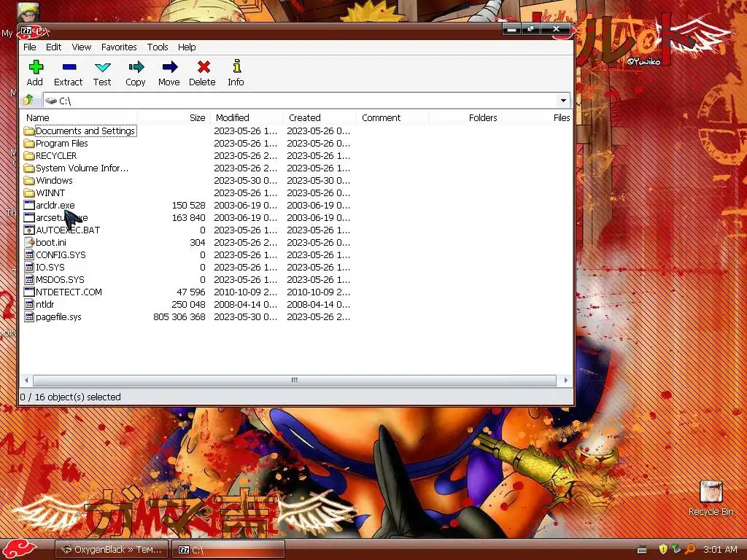Image resolution: width=747 pixels, height=560 pixels.
Task: Click the AUTOEXEC.BAT file icon
Action: [x=29, y=230]
